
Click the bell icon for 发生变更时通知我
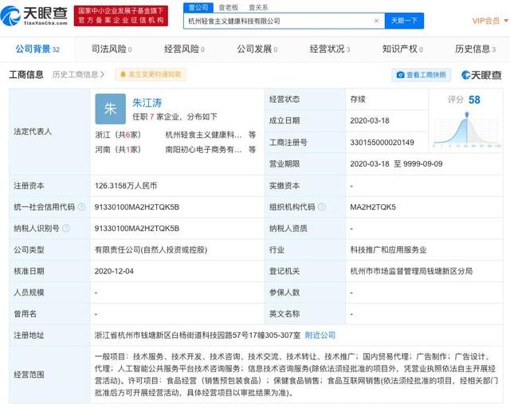[x=123, y=75]
